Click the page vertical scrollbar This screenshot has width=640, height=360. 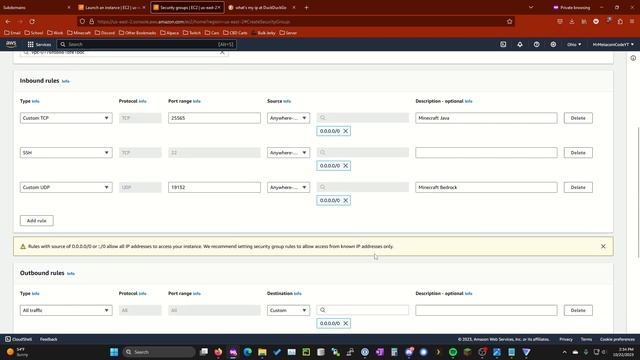pos(638,192)
